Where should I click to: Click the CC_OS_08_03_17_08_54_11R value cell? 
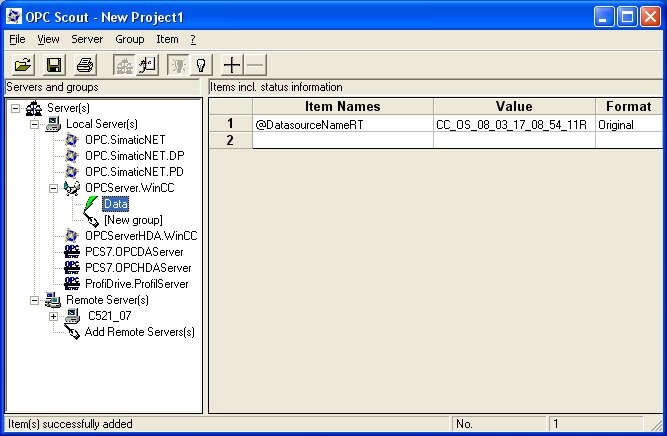pyautogui.click(x=514, y=124)
